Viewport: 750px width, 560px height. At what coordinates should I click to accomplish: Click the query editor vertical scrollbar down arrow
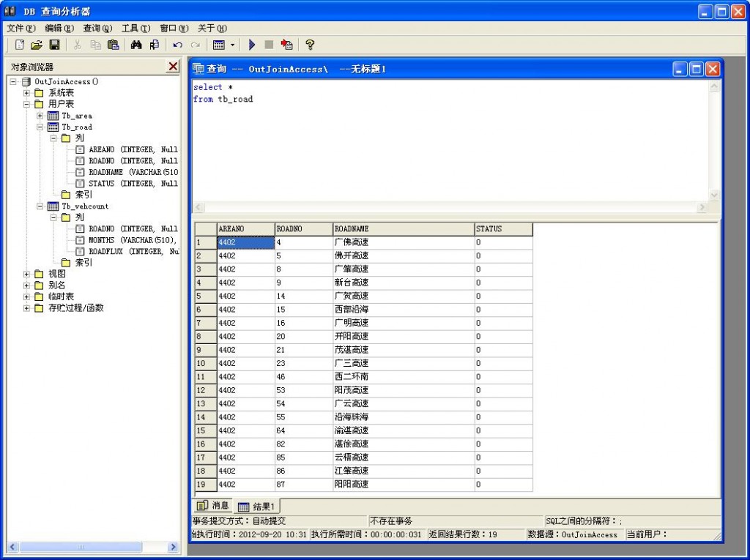tap(714, 195)
